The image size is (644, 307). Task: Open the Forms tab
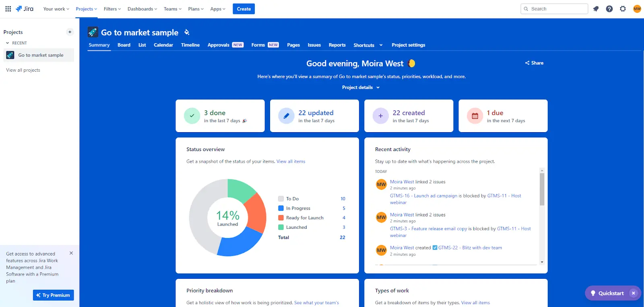point(265,45)
